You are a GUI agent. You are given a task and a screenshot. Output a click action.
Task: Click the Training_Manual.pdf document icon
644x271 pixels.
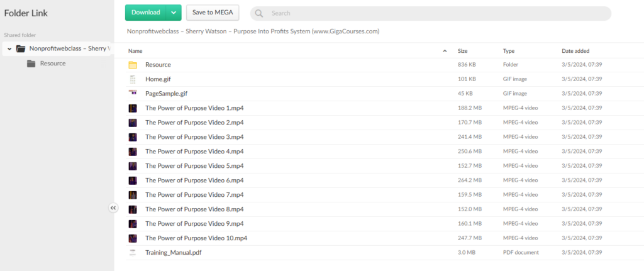pyautogui.click(x=133, y=253)
